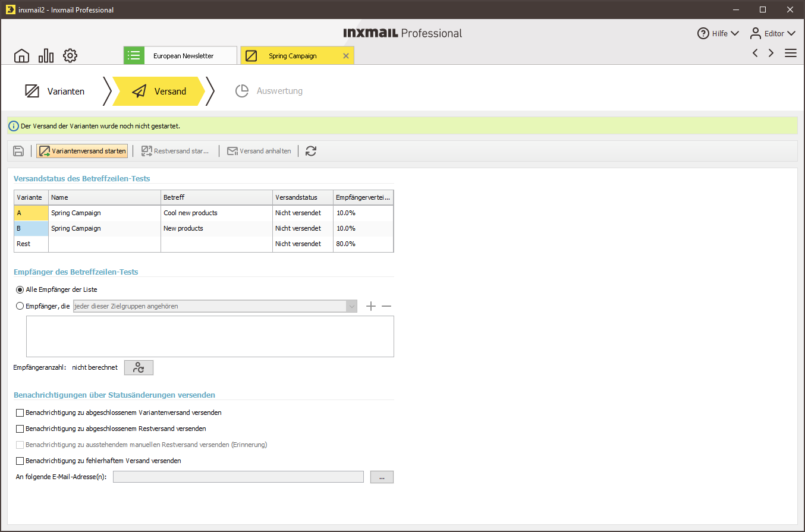The height and width of the screenshot is (532, 805).
Task: Click the save disk icon in toolbar
Action: pyautogui.click(x=18, y=151)
